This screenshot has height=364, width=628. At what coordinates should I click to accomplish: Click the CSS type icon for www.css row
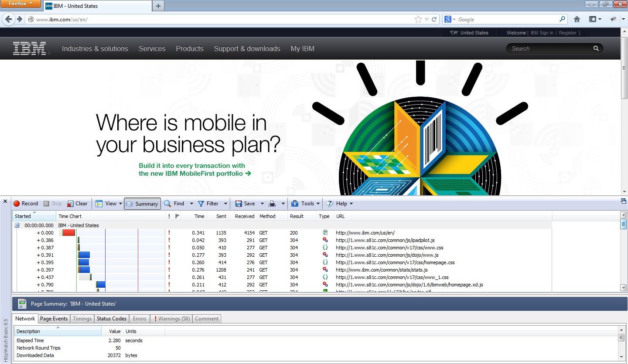[x=325, y=248]
